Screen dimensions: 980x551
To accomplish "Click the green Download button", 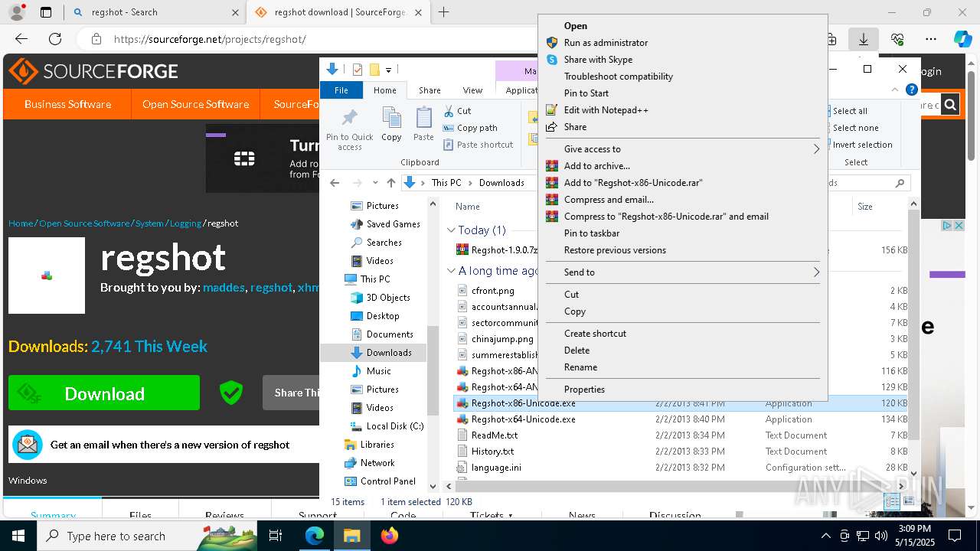I will 104,393.
